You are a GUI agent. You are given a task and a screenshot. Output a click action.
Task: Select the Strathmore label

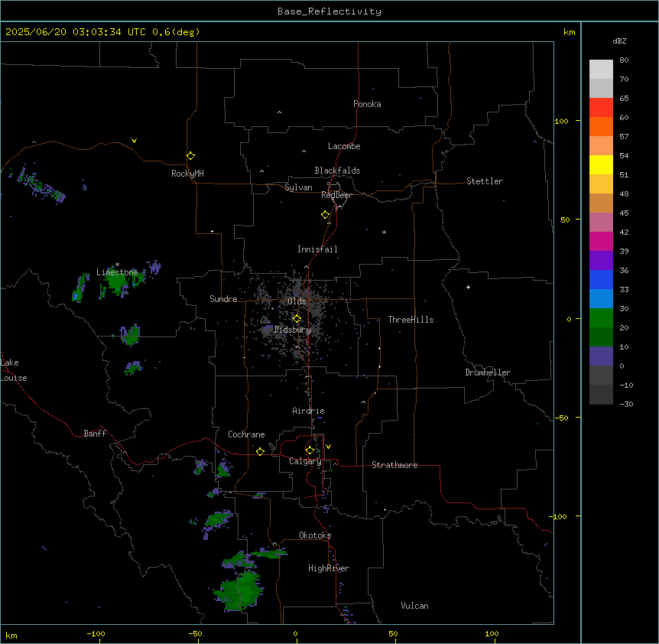pos(394,465)
